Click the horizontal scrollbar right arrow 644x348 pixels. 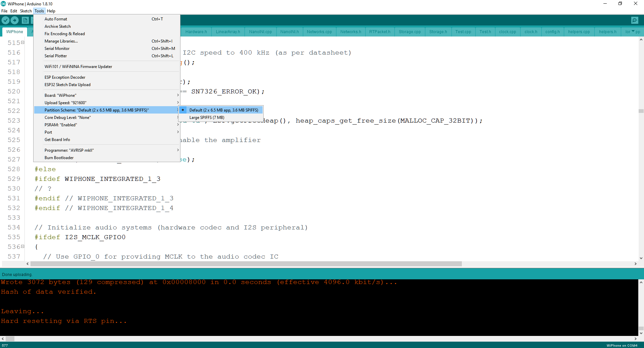[x=636, y=264]
